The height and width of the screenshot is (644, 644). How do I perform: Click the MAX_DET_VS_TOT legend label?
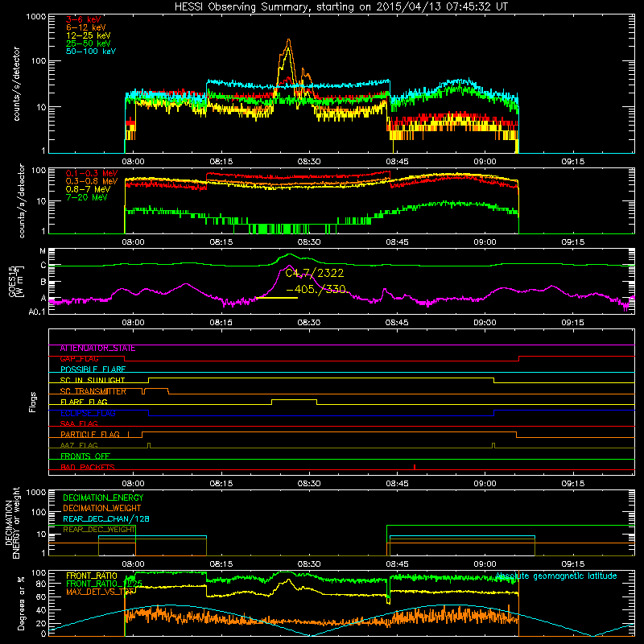(100, 592)
